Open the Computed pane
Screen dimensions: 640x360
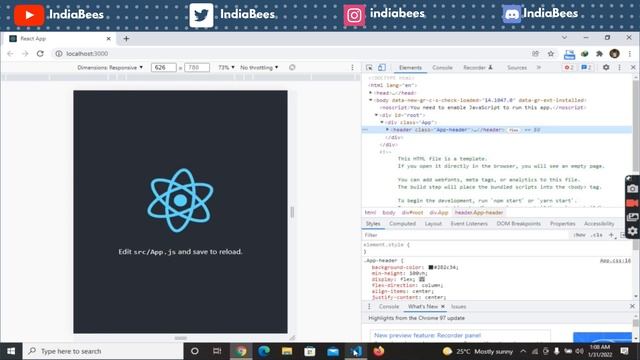[402, 224]
